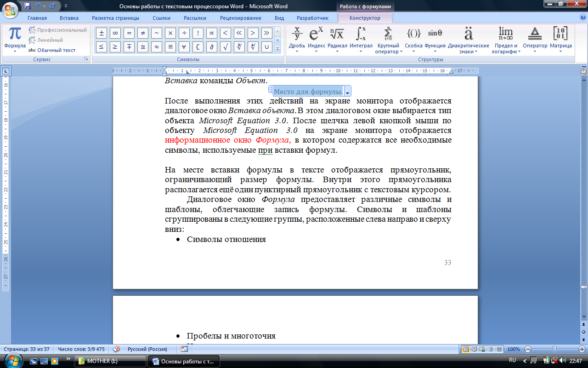Click the spell-check status icon
This screenshot has width=588, height=368.
pyautogui.click(x=117, y=349)
